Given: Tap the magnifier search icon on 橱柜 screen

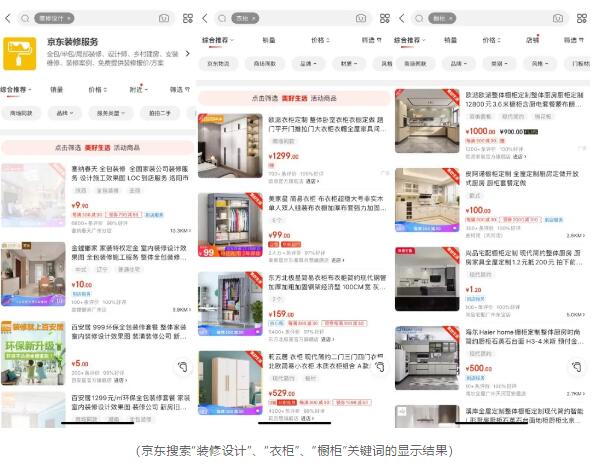Looking at the screenshot, I should (419, 18).
